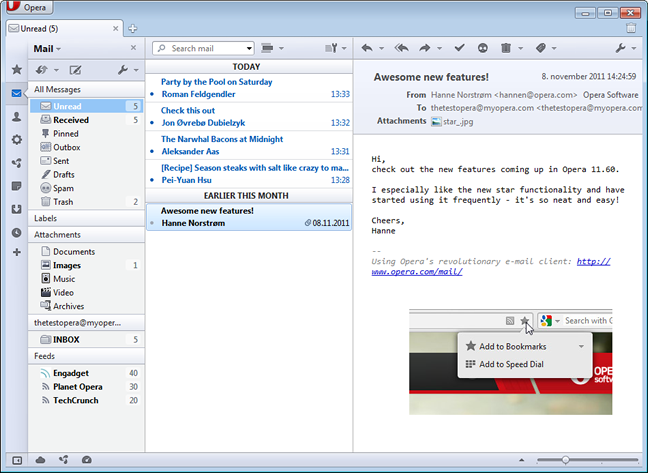
Task: Open the www.opera.com/mail/ link
Action: point(417,272)
